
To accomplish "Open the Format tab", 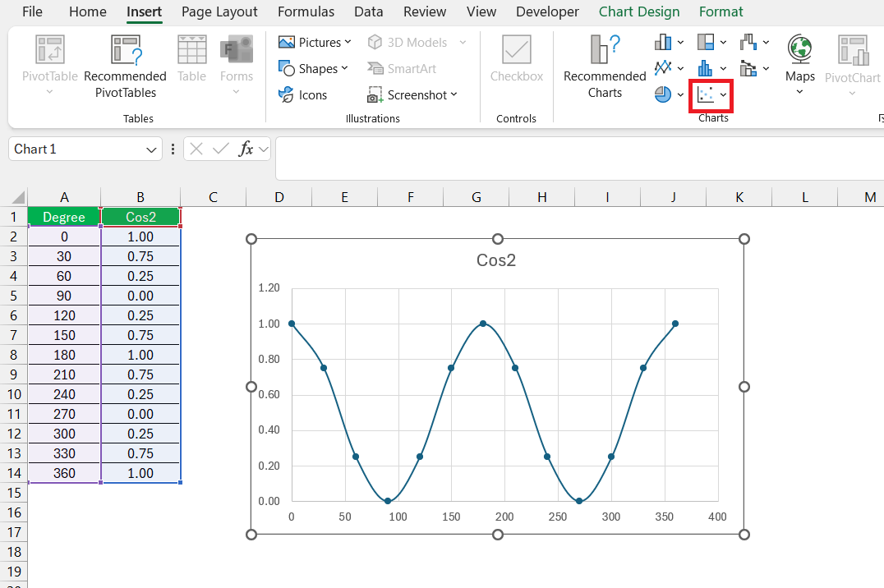I will [x=721, y=11].
